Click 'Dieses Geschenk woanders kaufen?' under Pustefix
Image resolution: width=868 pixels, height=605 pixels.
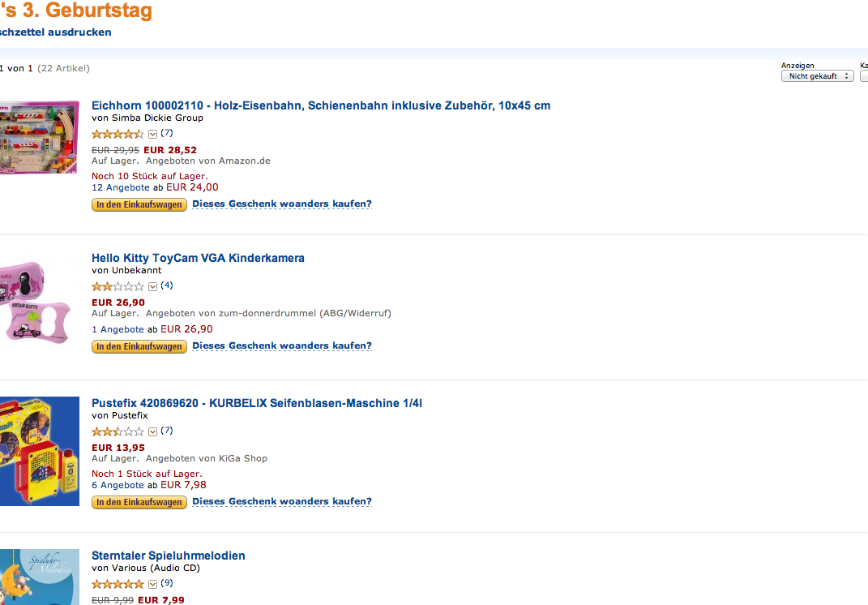click(282, 501)
